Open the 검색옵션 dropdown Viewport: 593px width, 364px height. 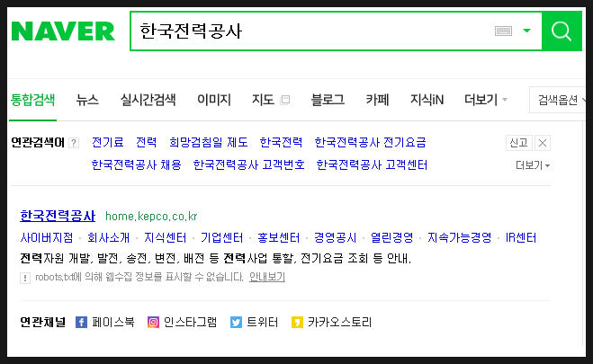coord(558,100)
